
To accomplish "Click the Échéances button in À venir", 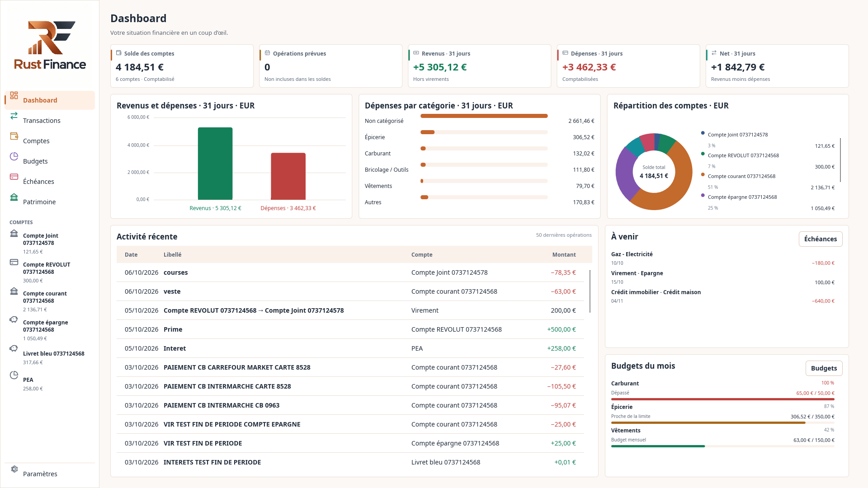I will pyautogui.click(x=821, y=239).
